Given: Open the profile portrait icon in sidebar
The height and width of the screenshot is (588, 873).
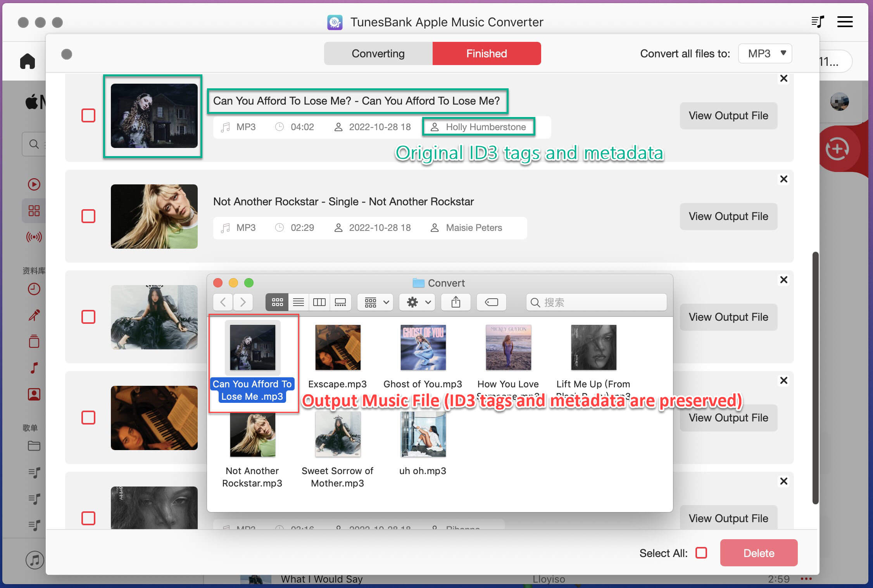Looking at the screenshot, I should (x=34, y=394).
